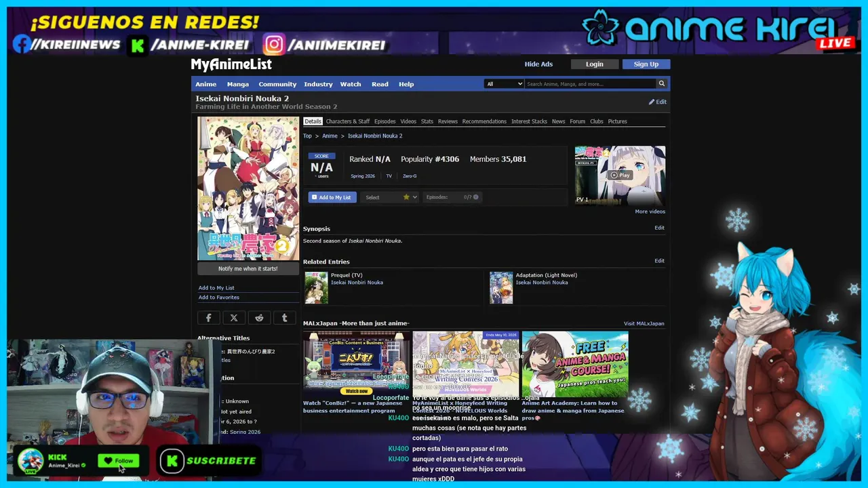Share the page on Reddit
The image size is (868, 488).
click(x=259, y=317)
